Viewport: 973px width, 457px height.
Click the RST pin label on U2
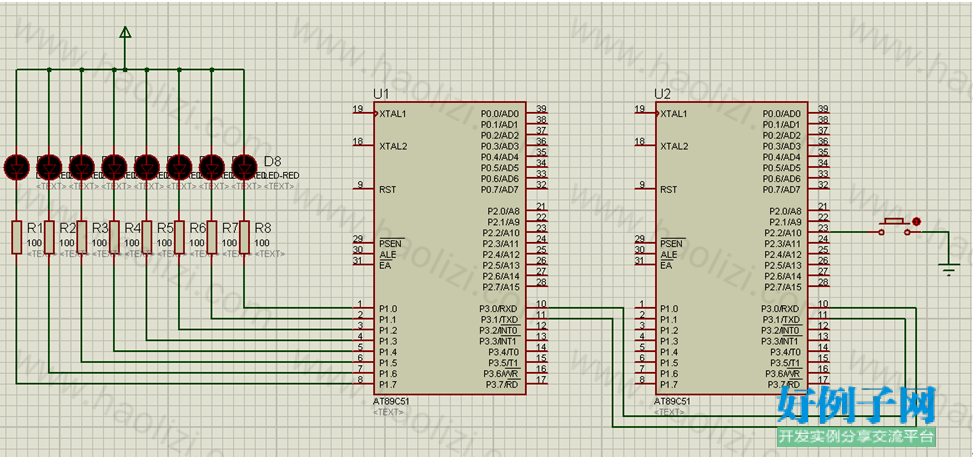click(669, 190)
